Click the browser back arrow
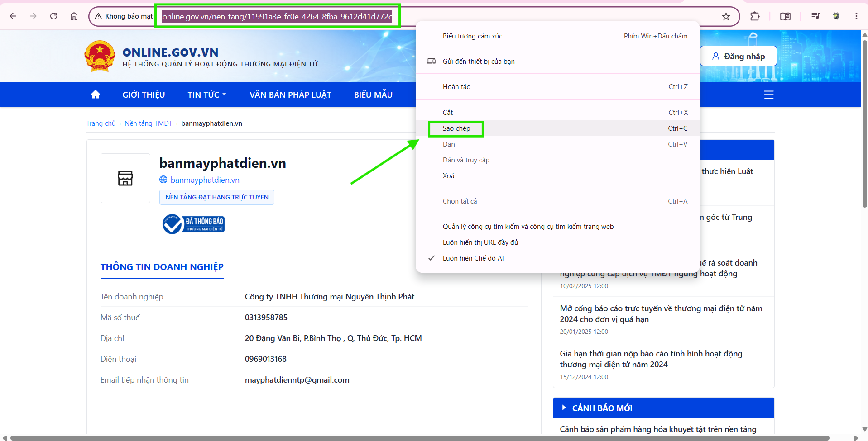Image resolution: width=868 pixels, height=441 pixels. (13, 16)
